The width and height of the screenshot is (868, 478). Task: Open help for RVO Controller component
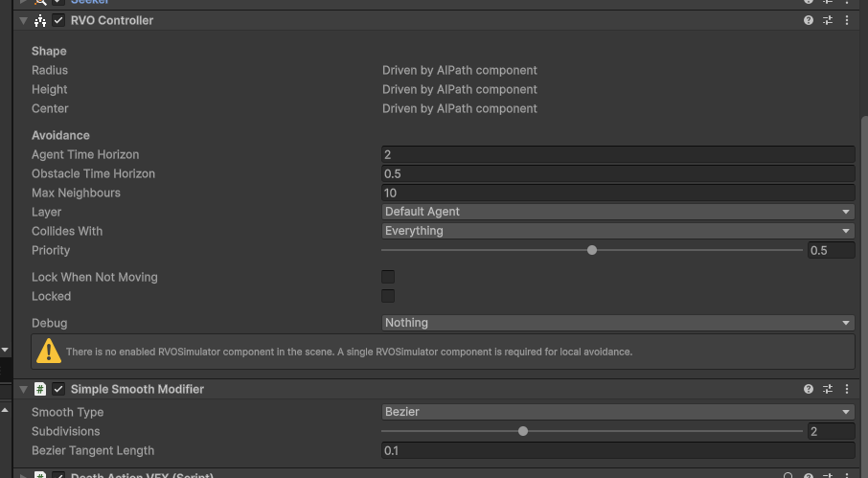(x=809, y=20)
